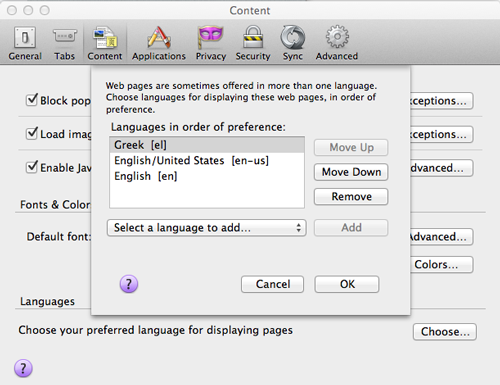Open the General preferences pane icon
This screenshot has width=500, height=385.
pos(25,37)
